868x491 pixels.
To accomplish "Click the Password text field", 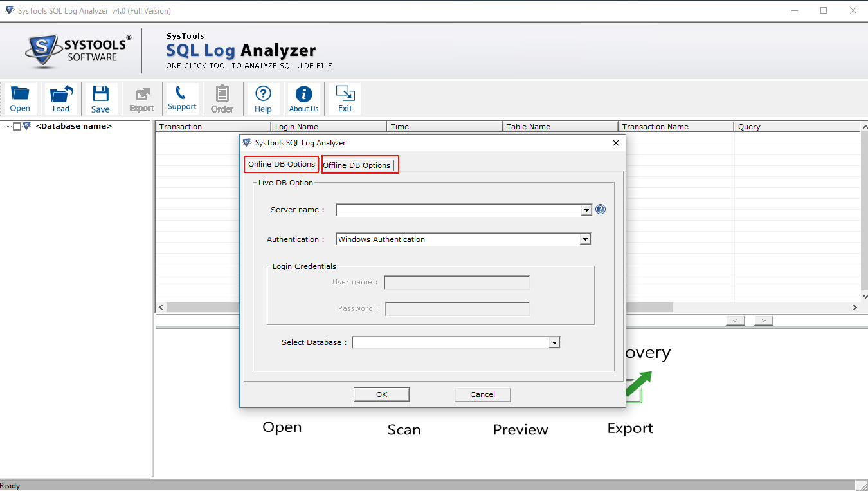I will pyautogui.click(x=458, y=309).
